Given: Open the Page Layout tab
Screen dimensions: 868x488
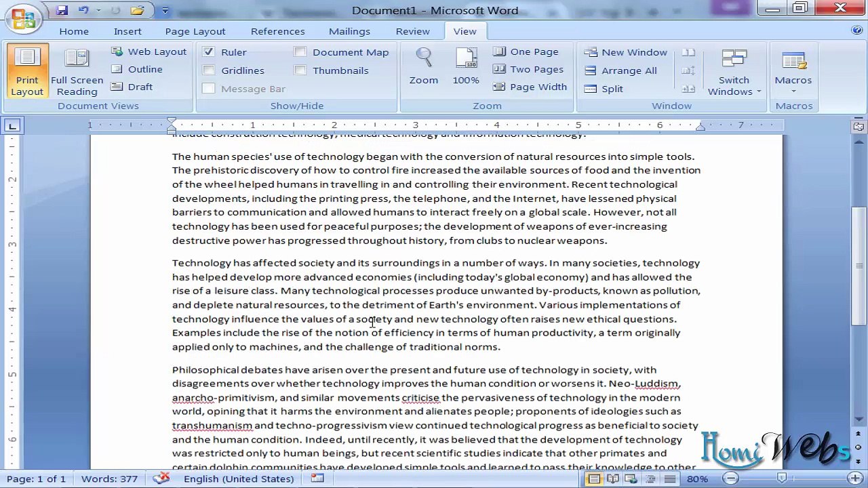Looking at the screenshot, I should 195,31.
